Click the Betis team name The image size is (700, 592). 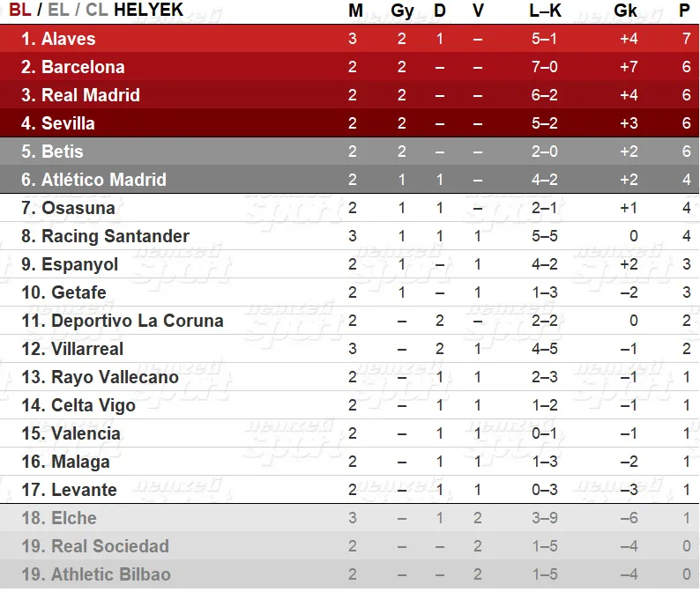pyautogui.click(x=63, y=152)
